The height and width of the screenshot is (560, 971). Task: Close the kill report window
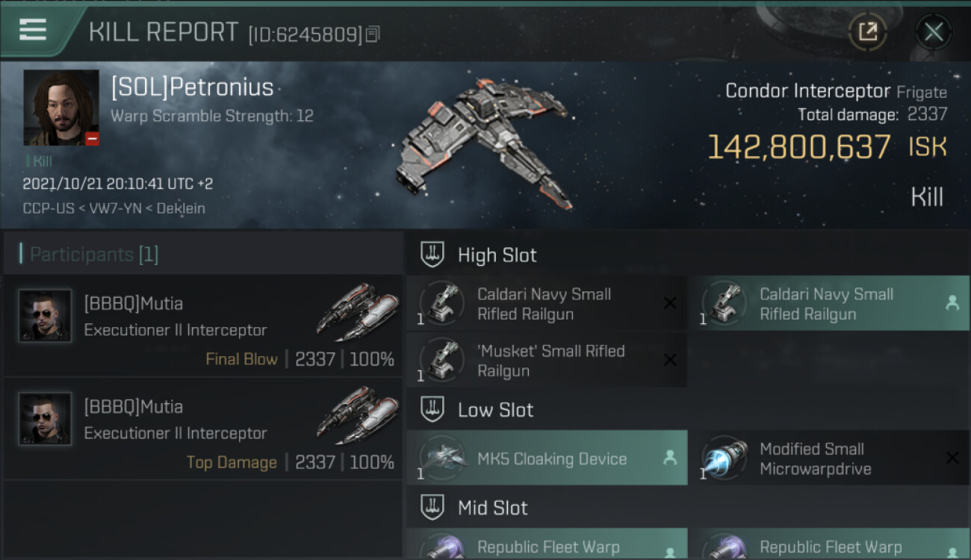[x=933, y=31]
